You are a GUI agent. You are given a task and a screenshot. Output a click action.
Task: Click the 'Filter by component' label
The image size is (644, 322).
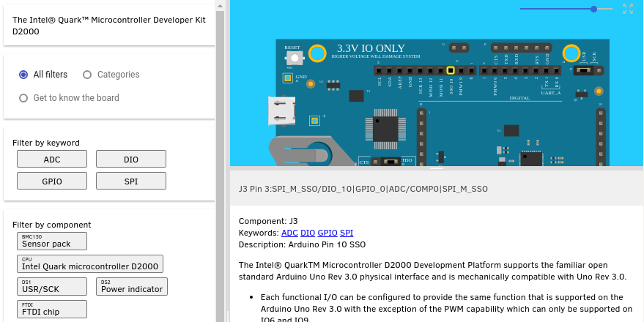pyautogui.click(x=52, y=225)
